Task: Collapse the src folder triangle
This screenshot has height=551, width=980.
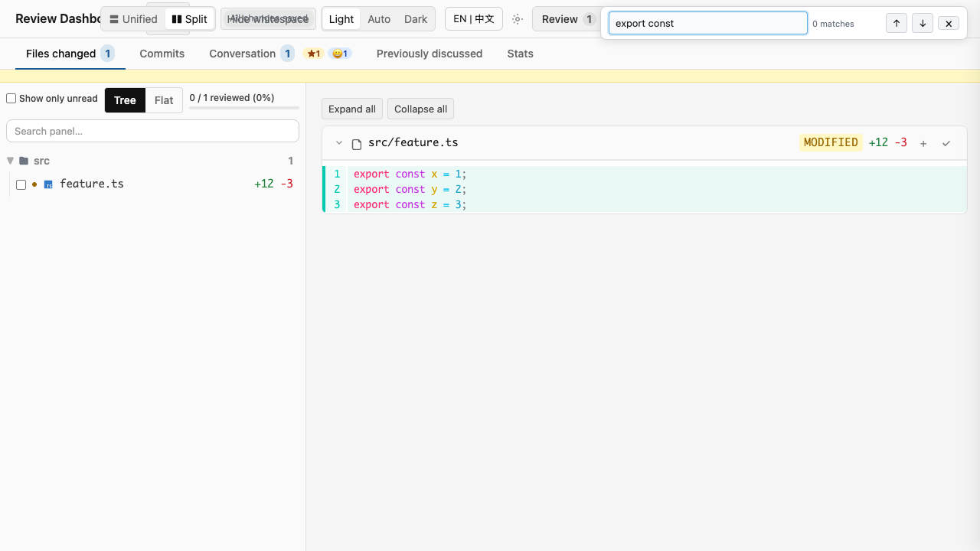Action: [x=11, y=161]
